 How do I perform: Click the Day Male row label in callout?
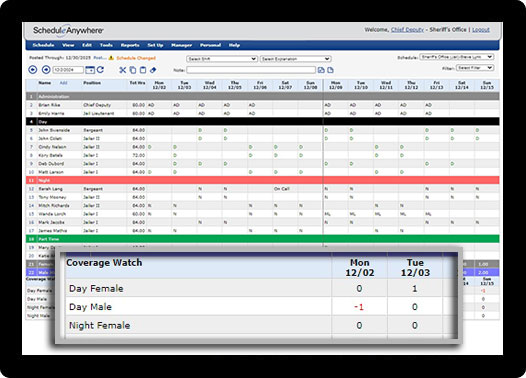tap(90, 307)
